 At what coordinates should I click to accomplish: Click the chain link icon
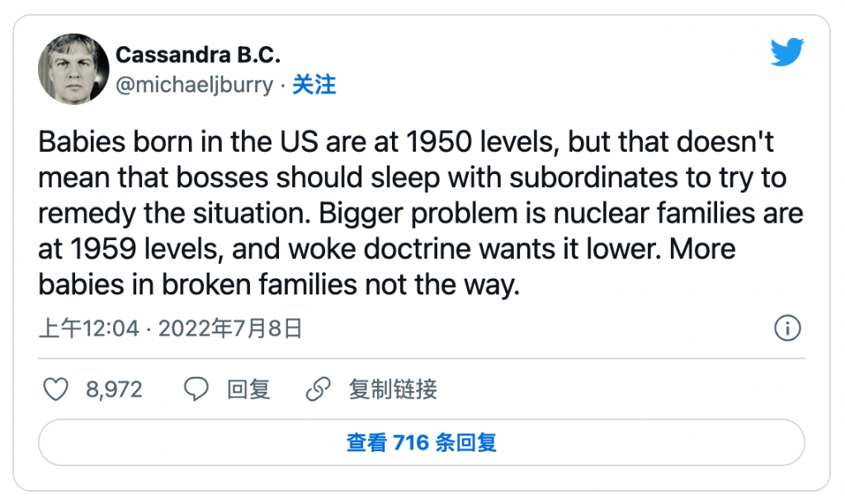click(x=318, y=389)
